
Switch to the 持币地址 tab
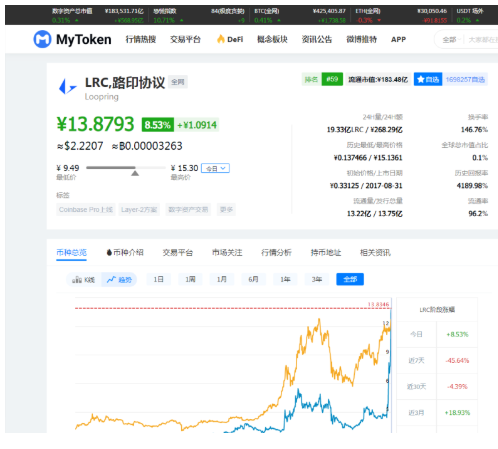pyautogui.click(x=326, y=253)
